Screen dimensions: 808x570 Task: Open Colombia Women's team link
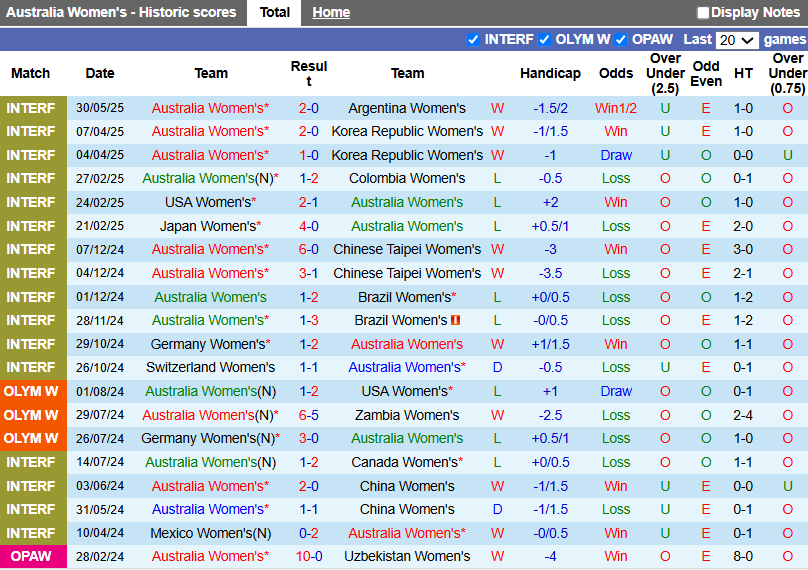407,178
